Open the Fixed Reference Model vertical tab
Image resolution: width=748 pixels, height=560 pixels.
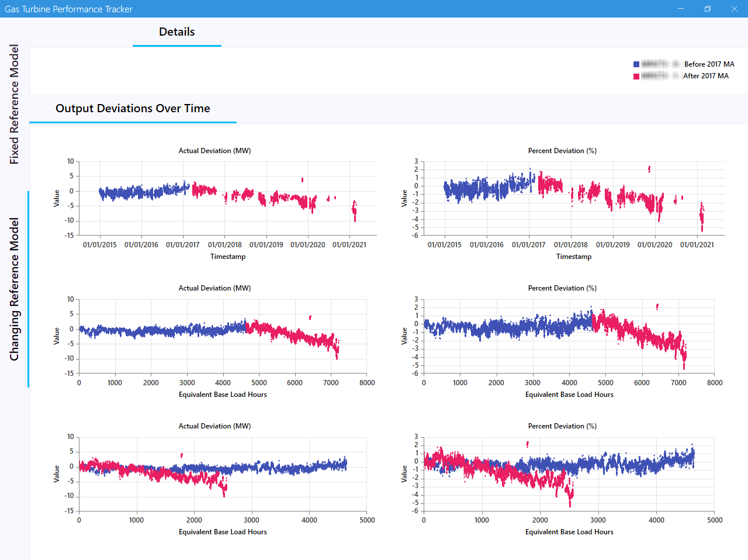(x=15, y=104)
